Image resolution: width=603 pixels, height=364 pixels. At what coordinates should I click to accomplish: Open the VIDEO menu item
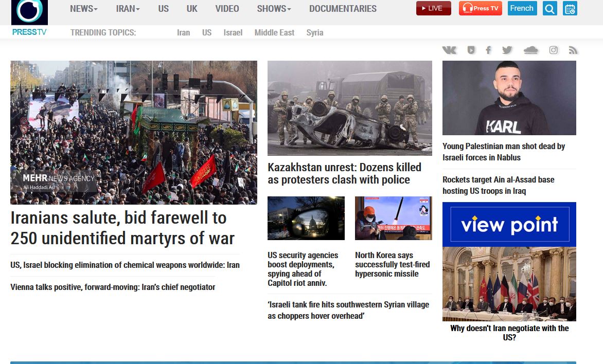(x=227, y=8)
